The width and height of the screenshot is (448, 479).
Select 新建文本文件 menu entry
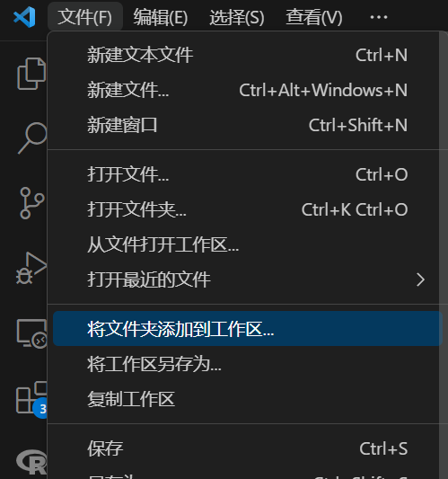click(248, 56)
